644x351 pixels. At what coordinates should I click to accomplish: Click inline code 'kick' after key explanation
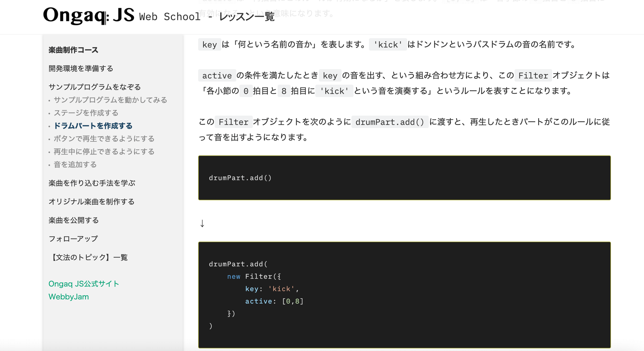tap(388, 44)
